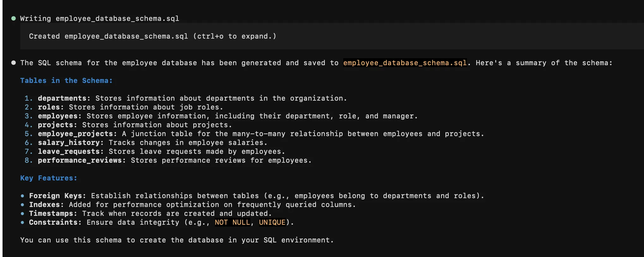Click the "(ctrl+o to expand.)" hint text

(234, 36)
